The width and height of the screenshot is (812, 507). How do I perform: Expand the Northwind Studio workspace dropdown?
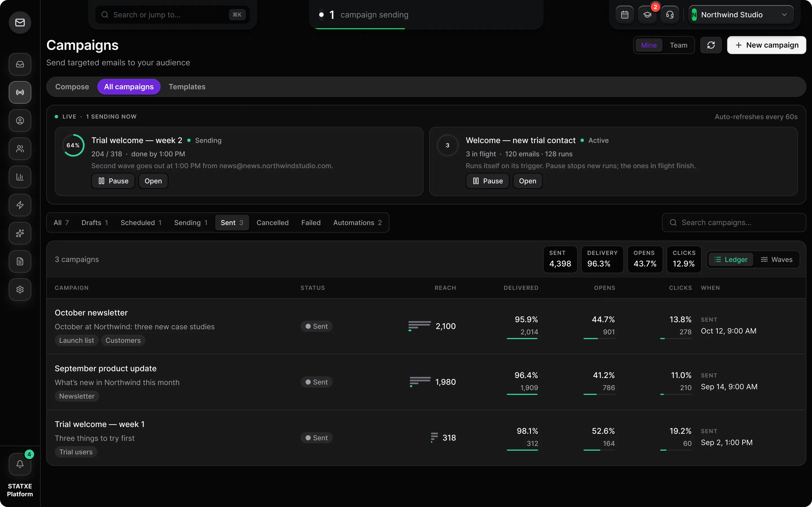click(741, 15)
